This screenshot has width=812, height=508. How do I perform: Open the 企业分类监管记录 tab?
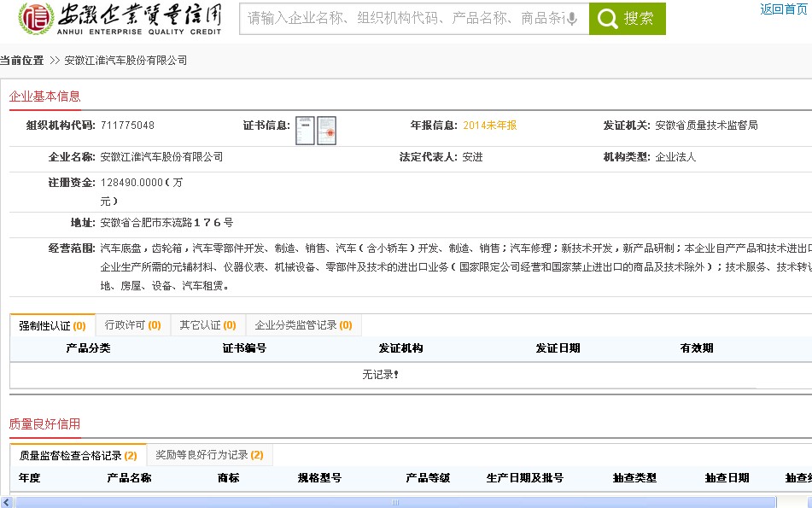(x=303, y=325)
